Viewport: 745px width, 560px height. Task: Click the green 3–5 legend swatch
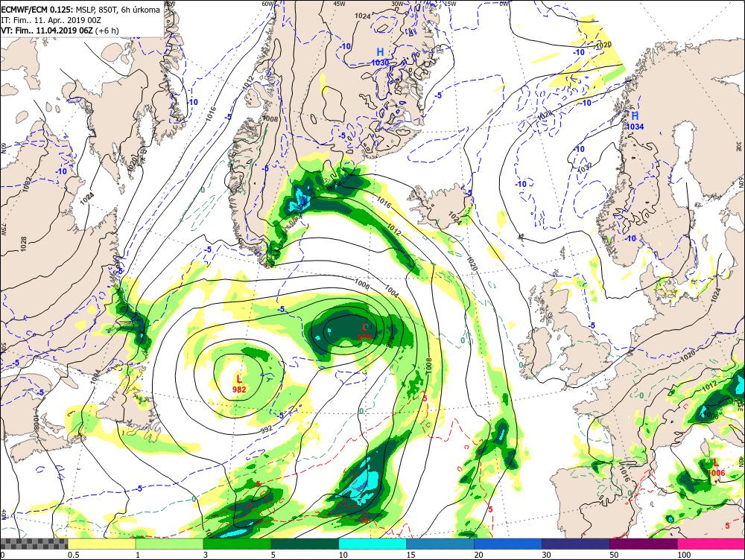point(237,544)
